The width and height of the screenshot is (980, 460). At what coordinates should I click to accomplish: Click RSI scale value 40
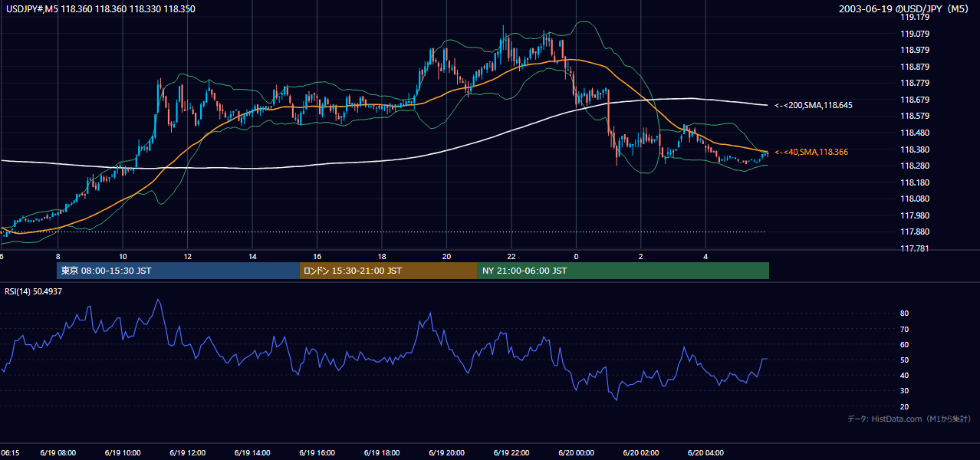(904, 375)
